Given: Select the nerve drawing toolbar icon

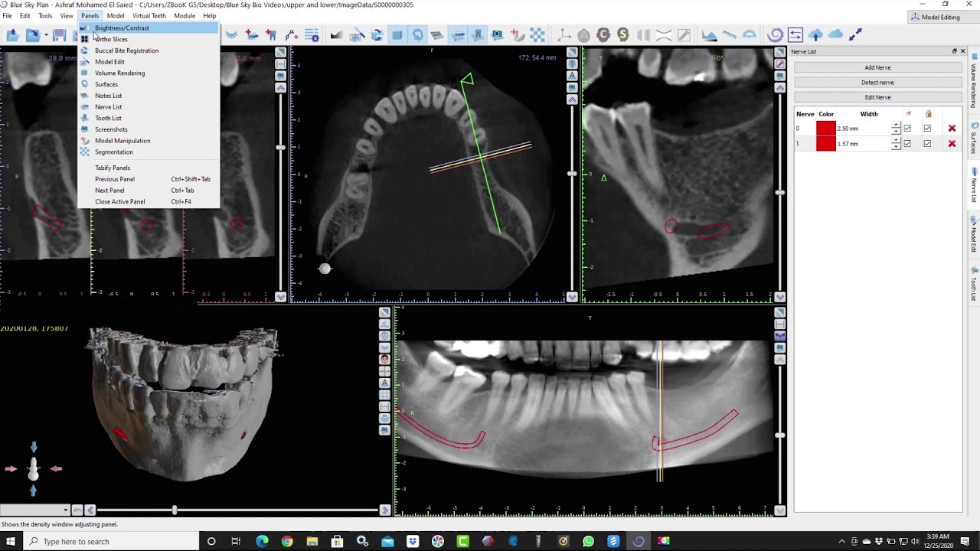Looking at the screenshot, I should [x=291, y=34].
